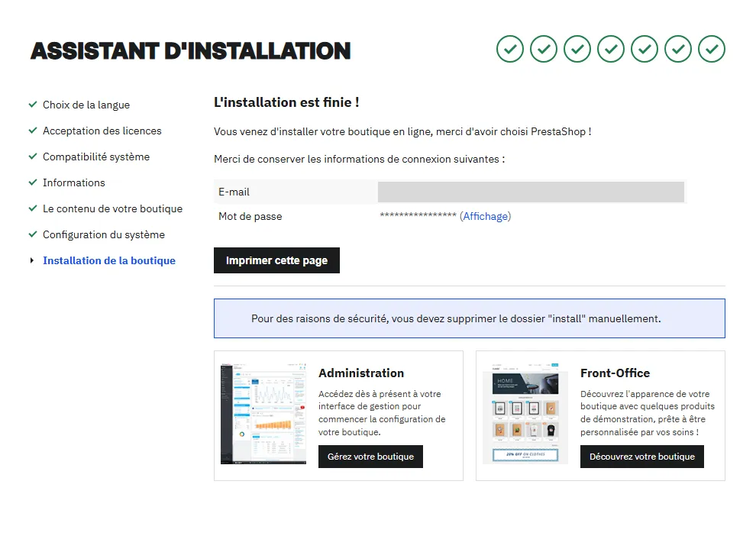Screen dimensions: 756x536
Task: Select Configuration du système step
Action: tap(104, 234)
